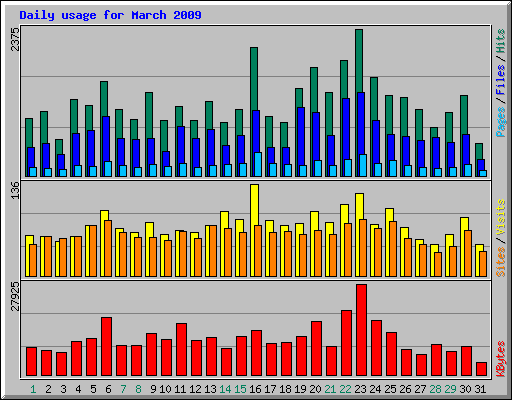Click the 2375 axis label
512x400 pixels.
point(15,39)
